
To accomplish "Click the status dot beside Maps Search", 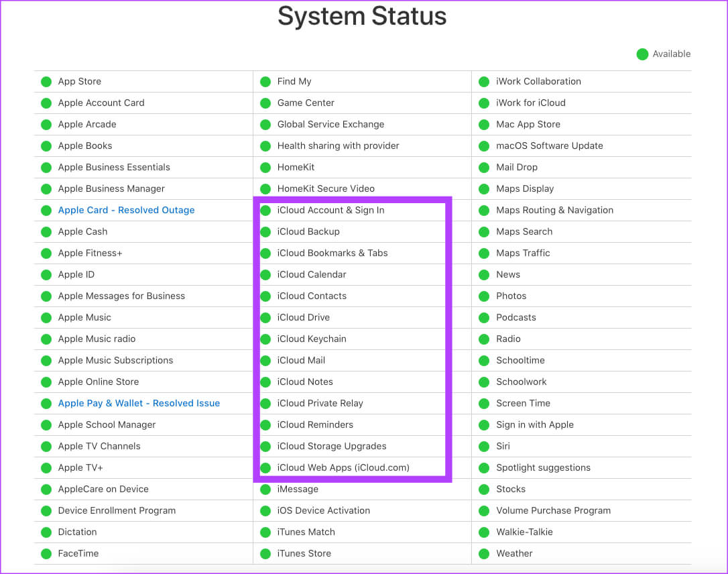I will click(x=484, y=232).
